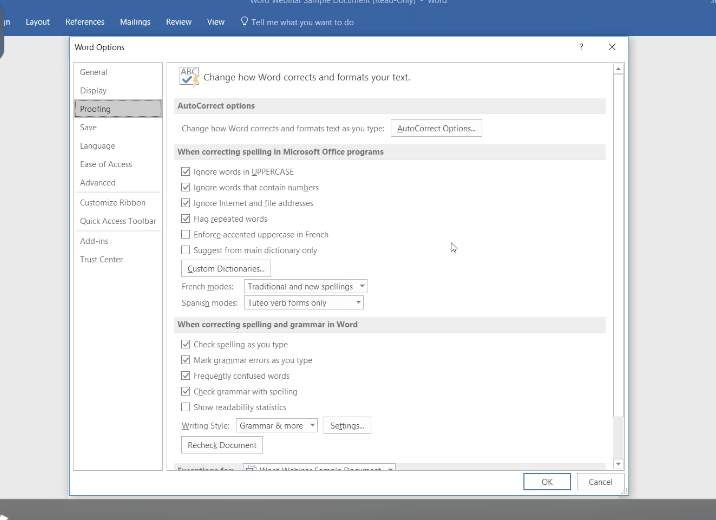This screenshot has width=716, height=520.
Task: Select the Ease of Access category
Action: pyautogui.click(x=118, y=164)
